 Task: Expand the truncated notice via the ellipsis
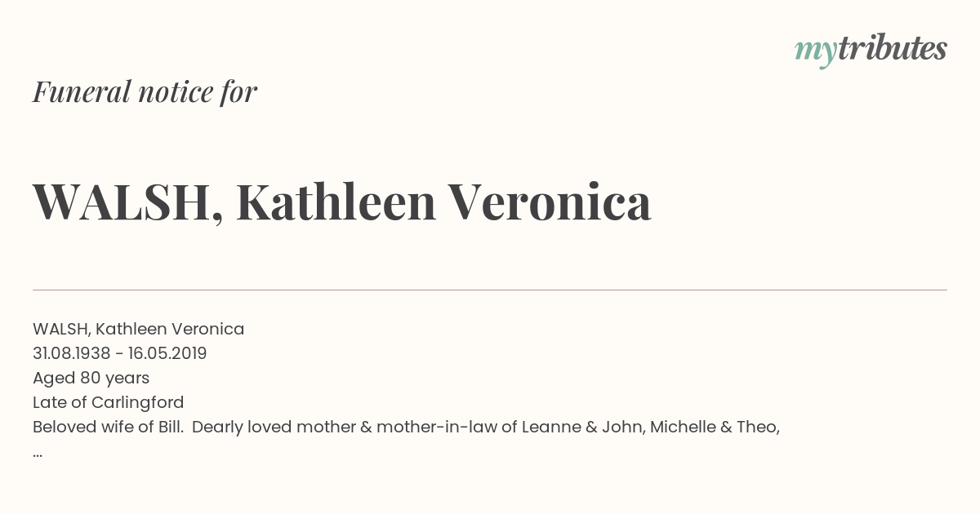click(x=38, y=454)
